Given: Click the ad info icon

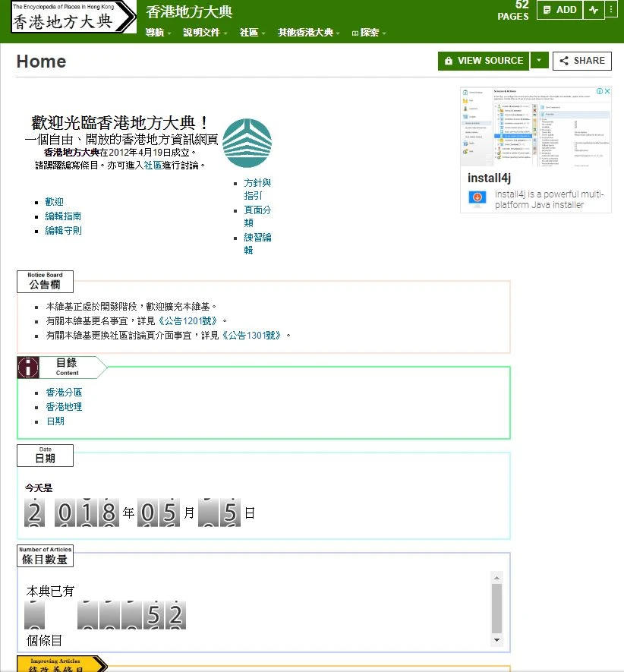Looking at the screenshot, I should pos(600,91).
